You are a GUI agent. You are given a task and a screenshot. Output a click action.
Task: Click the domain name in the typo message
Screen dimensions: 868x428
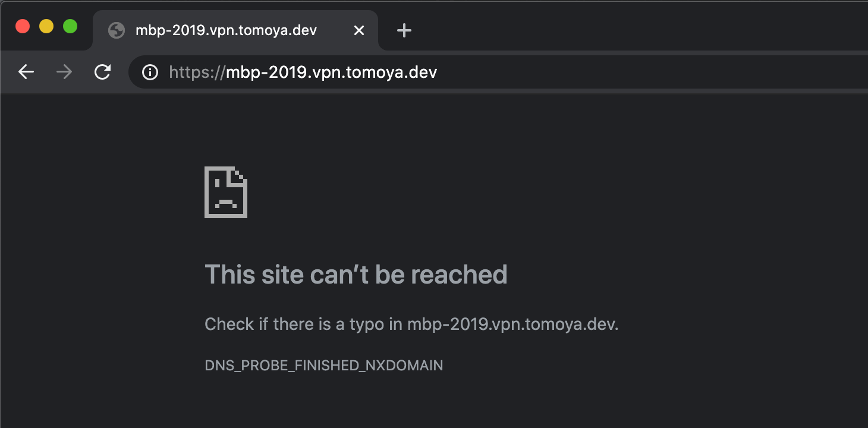(512, 325)
